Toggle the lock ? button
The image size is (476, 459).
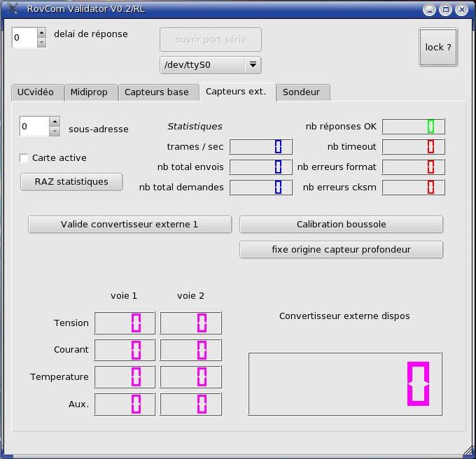point(438,47)
